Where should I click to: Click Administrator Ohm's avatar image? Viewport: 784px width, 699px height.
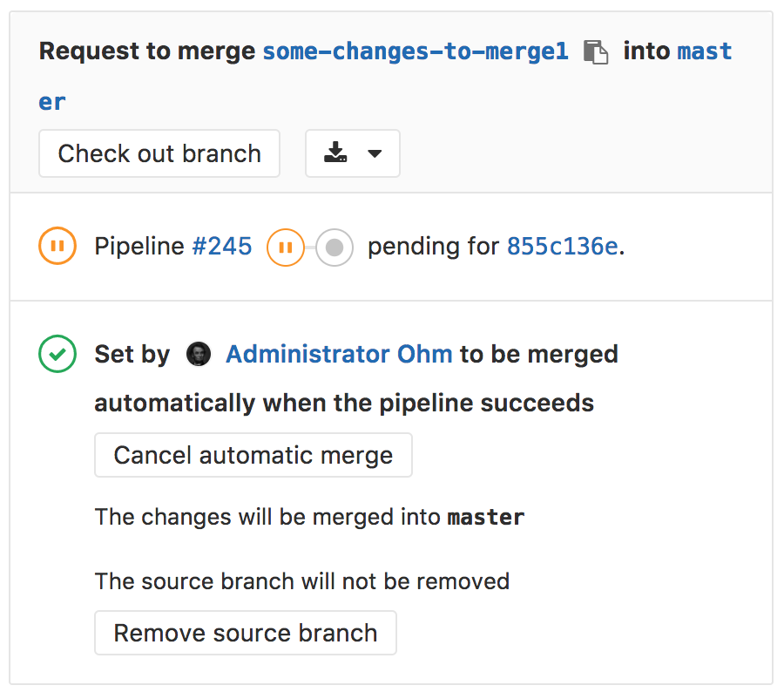(199, 355)
